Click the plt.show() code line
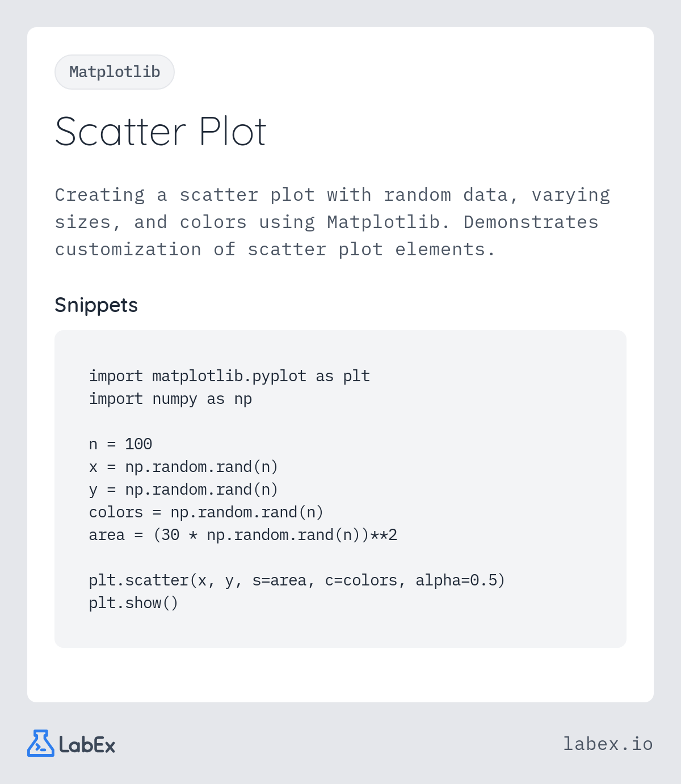The height and width of the screenshot is (784, 681). click(133, 603)
